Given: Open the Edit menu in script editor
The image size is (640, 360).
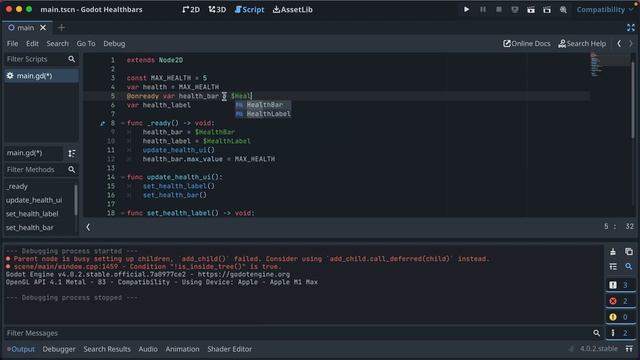Looking at the screenshot, I should click(x=32, y=44).
